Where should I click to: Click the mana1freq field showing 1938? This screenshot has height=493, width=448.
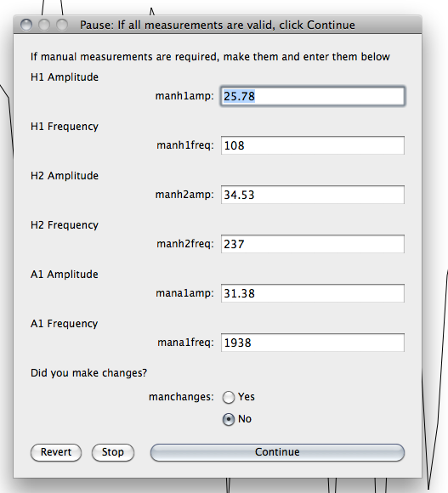[x=313, y=343]
